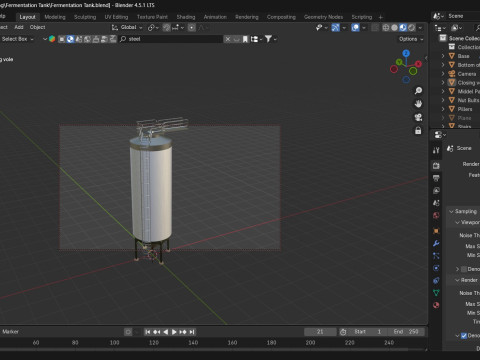The height and width of the screenshot is (360, 480).
Task: Click play animation button in timeline
Action: coord(174,332)
